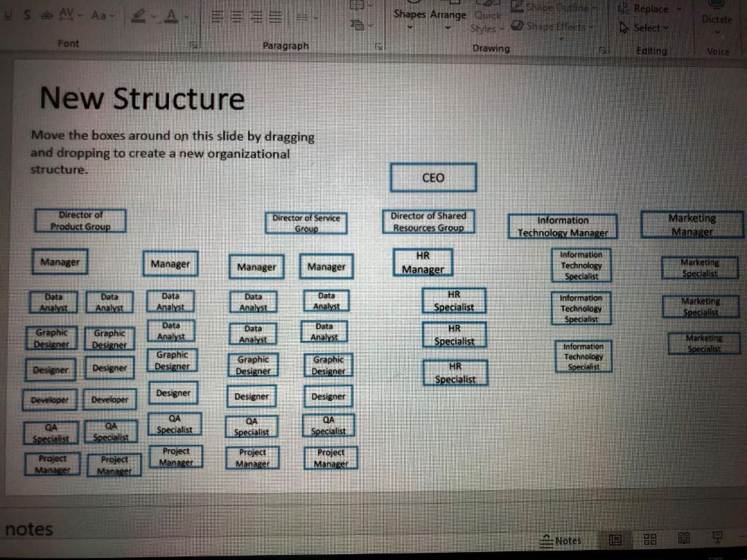747x560 pixels.
Task: Start Slide Show from the status bar icon
Action: pos(719,538)
